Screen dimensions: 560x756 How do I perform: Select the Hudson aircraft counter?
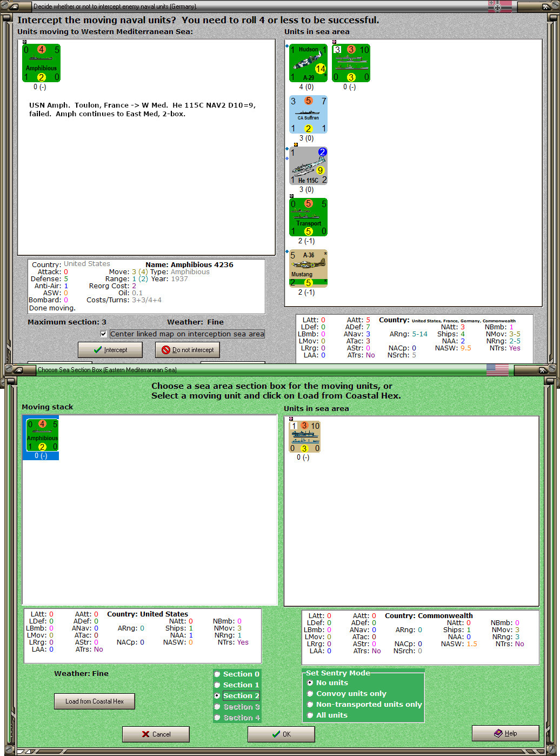[x=308, y=63]
